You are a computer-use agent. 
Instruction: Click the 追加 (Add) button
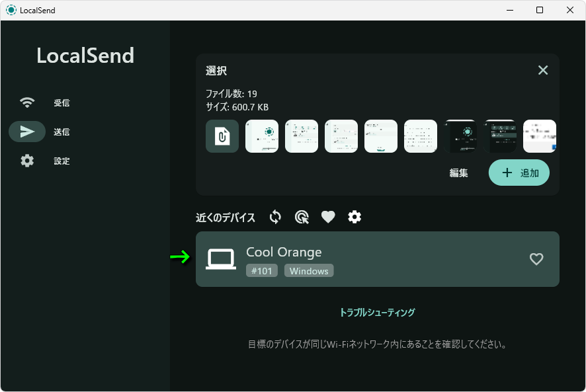click(x=519, y=173)
